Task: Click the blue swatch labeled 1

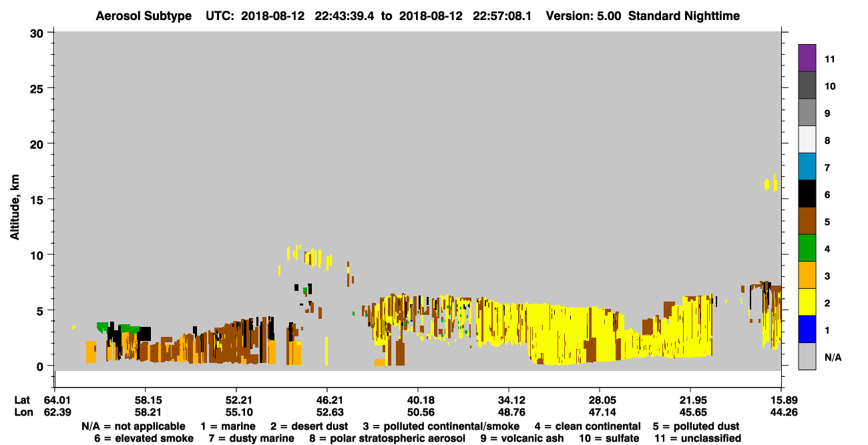Action: click(807, 329)
